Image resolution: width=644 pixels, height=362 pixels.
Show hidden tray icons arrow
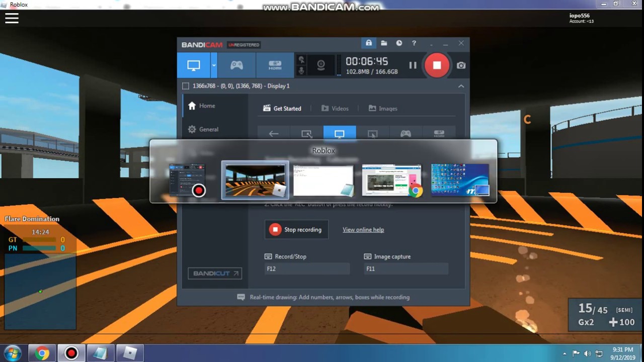pos(565,354)
